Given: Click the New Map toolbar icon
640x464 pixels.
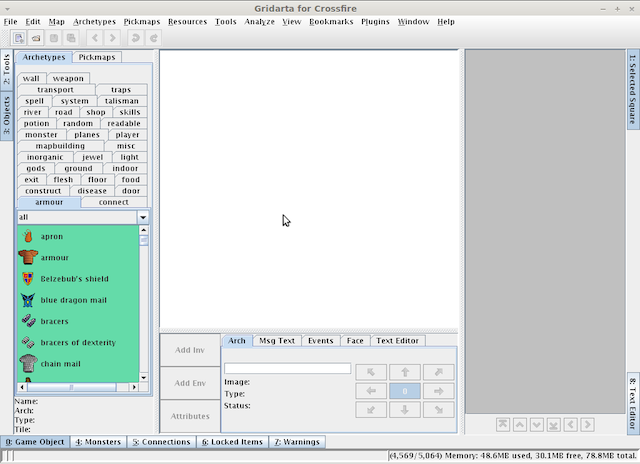Looking at the screenshot, I should pos(19,38).
